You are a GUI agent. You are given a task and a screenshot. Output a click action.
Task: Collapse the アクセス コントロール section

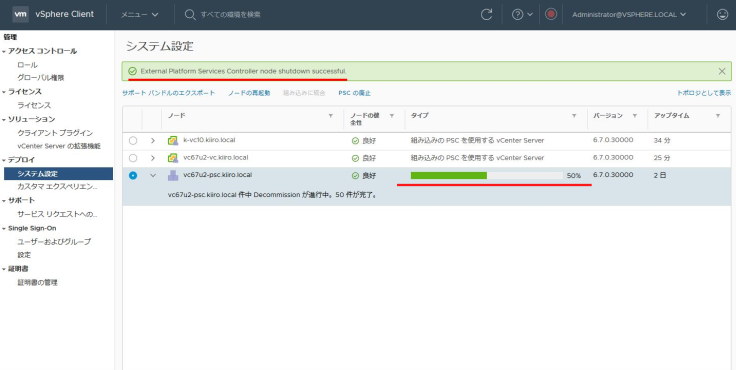(4, 52)
